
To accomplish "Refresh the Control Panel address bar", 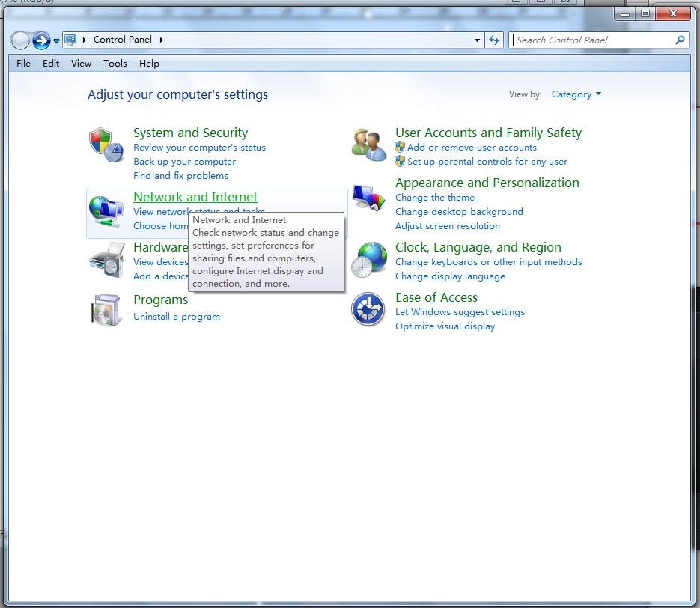I will coord(494,40).
